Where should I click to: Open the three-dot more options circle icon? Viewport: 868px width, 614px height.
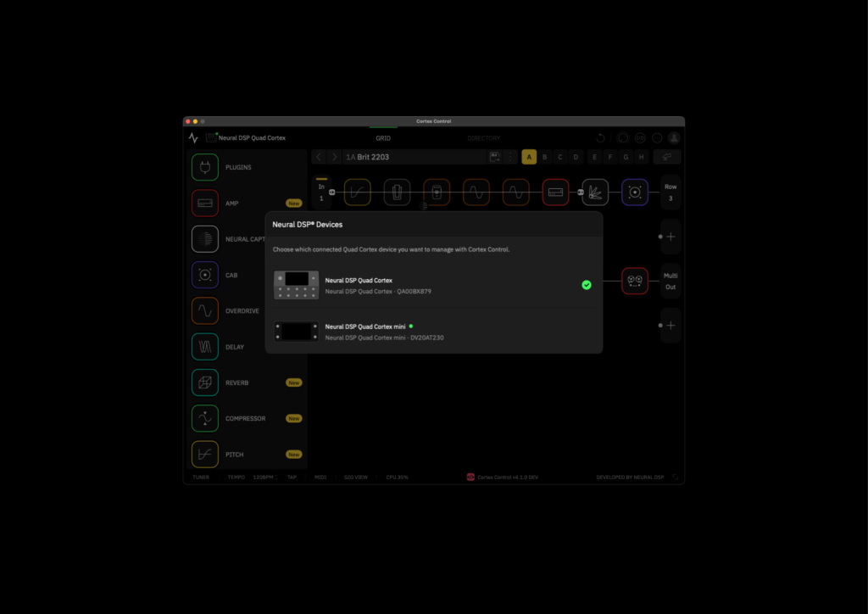[657, 138]
